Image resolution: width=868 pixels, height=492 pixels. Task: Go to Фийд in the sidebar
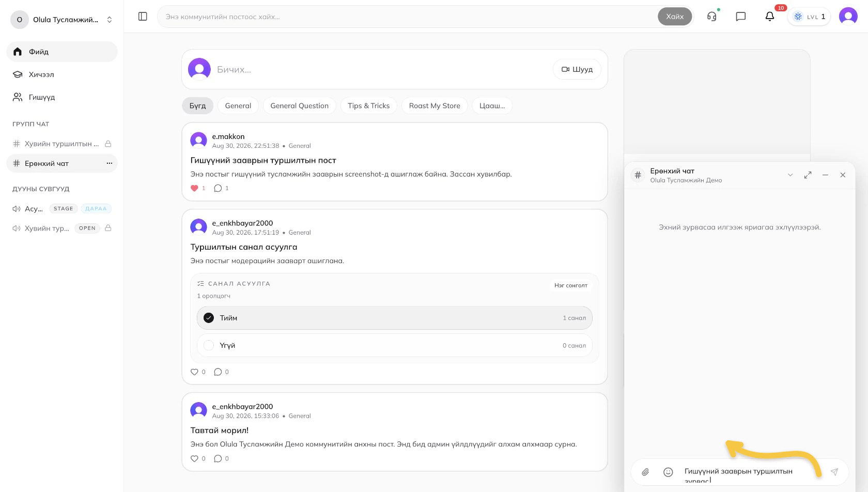[x=62, y=52]
